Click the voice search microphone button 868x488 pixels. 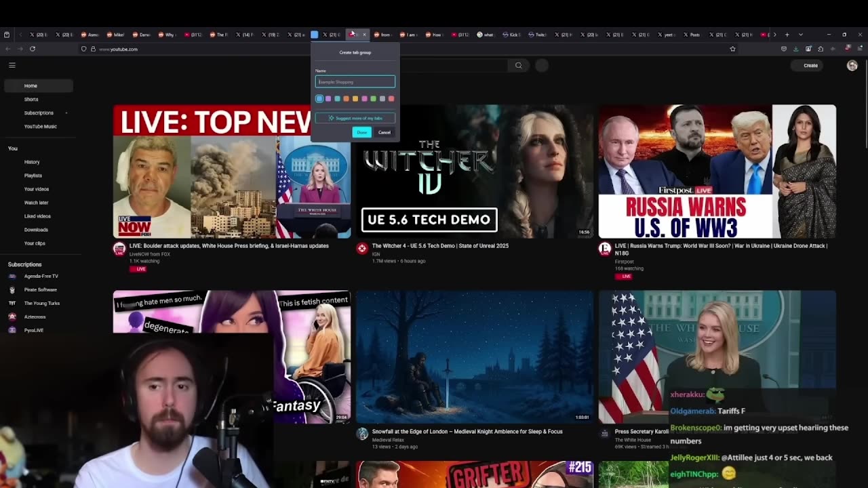pos(542,65)
